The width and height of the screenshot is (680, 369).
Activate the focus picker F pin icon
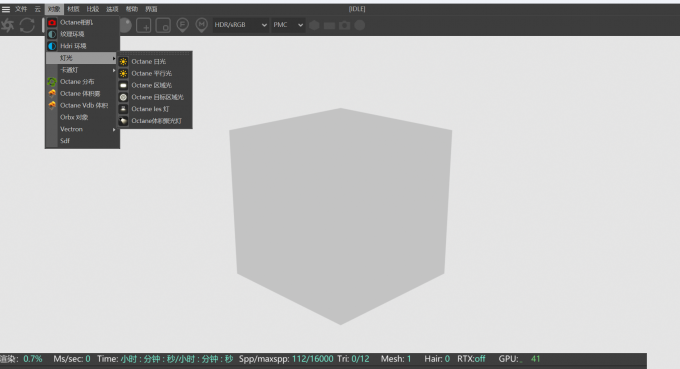pos(183,25)
